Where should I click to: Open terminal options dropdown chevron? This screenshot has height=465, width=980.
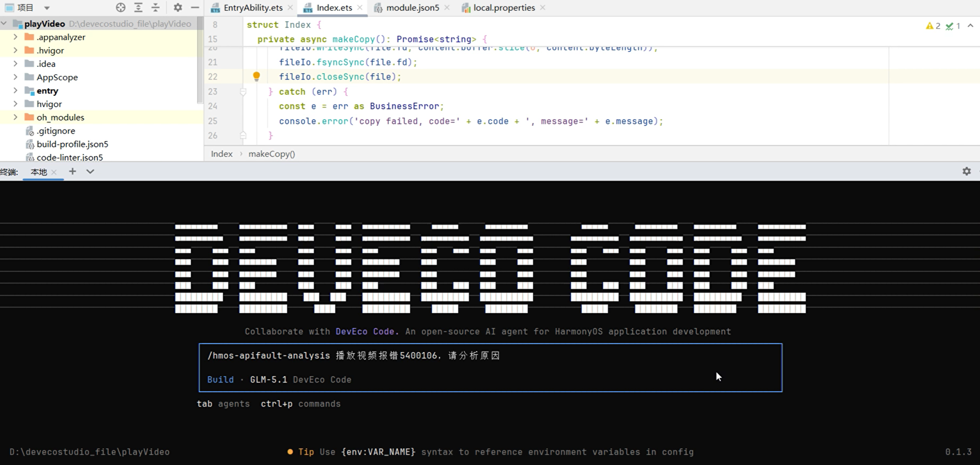[x=90, y=172]
